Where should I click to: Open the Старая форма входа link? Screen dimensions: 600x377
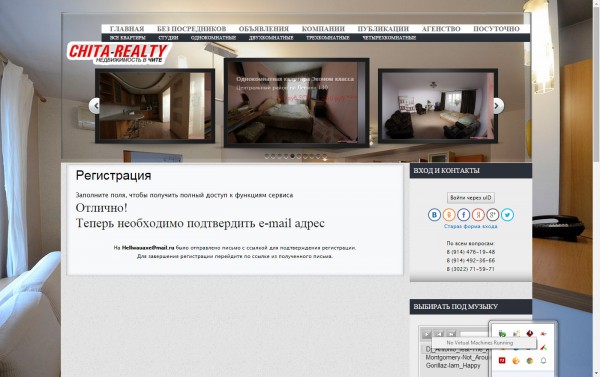[x=471, y=226]
